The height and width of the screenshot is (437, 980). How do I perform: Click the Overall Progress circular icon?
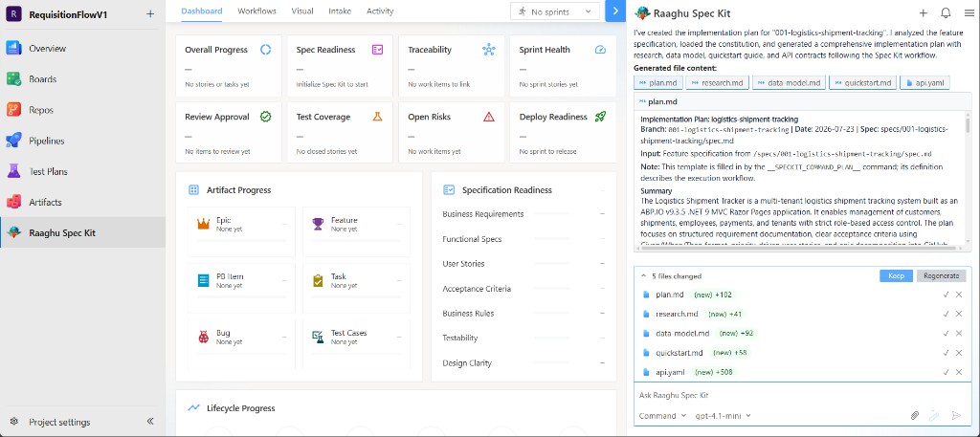pos(266,50)
